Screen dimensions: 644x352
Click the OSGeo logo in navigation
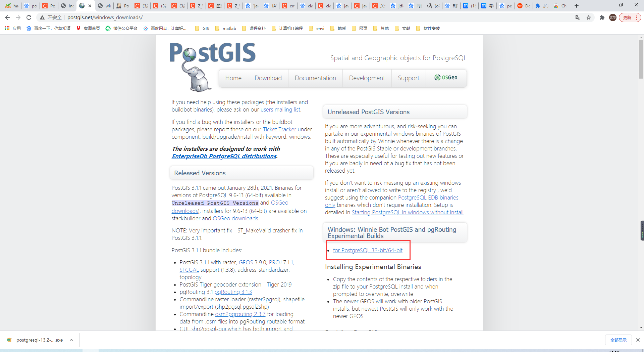click(446, 78)
